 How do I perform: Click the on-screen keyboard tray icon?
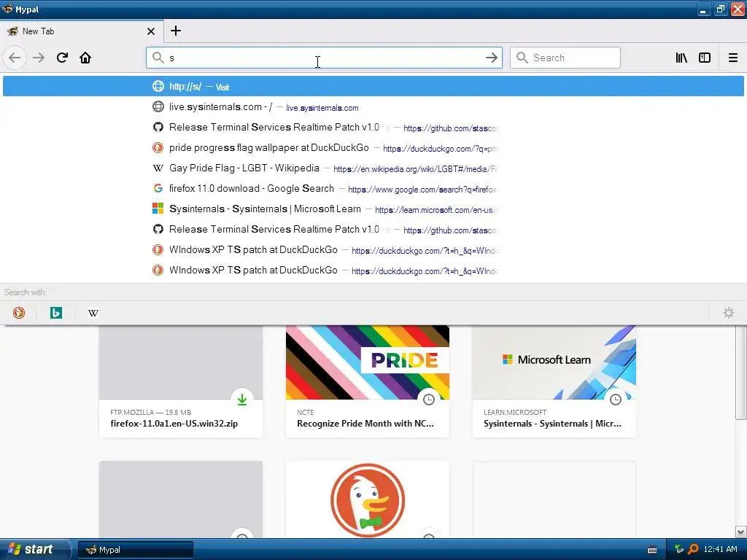coord(652,550)
